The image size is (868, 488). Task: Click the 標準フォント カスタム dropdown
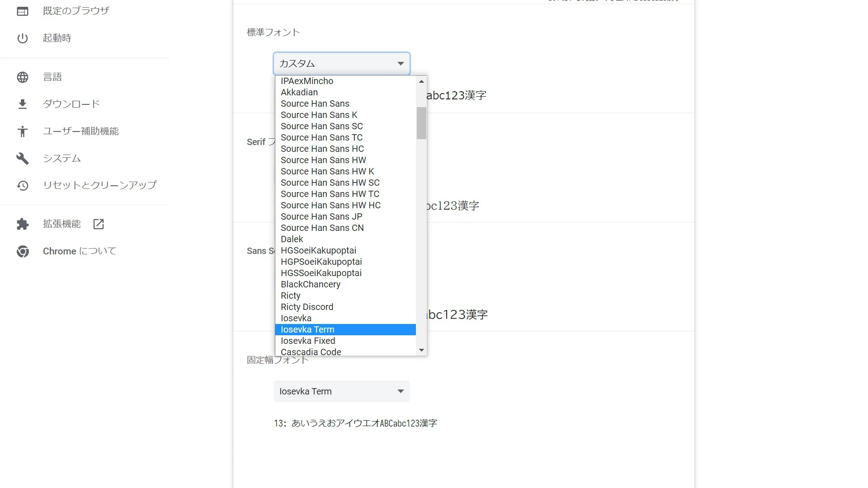[x=342, y=64]
